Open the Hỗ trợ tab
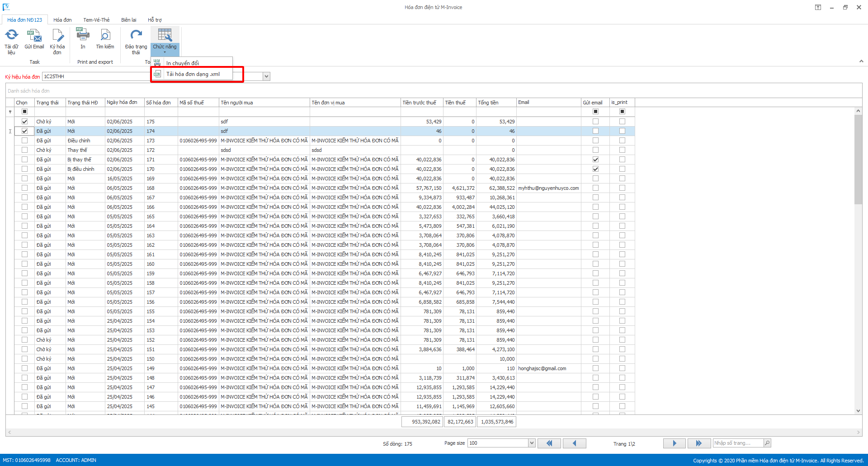 [x=155, y=20]
